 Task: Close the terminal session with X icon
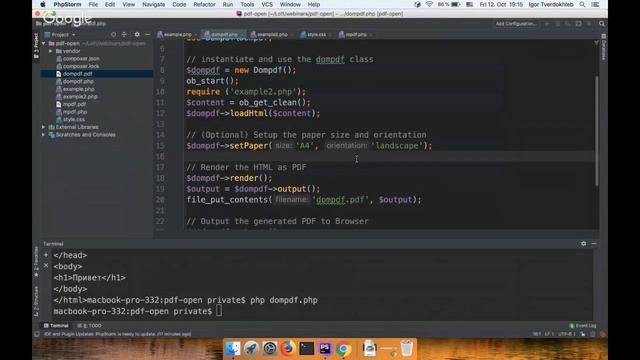click(46, 265)
